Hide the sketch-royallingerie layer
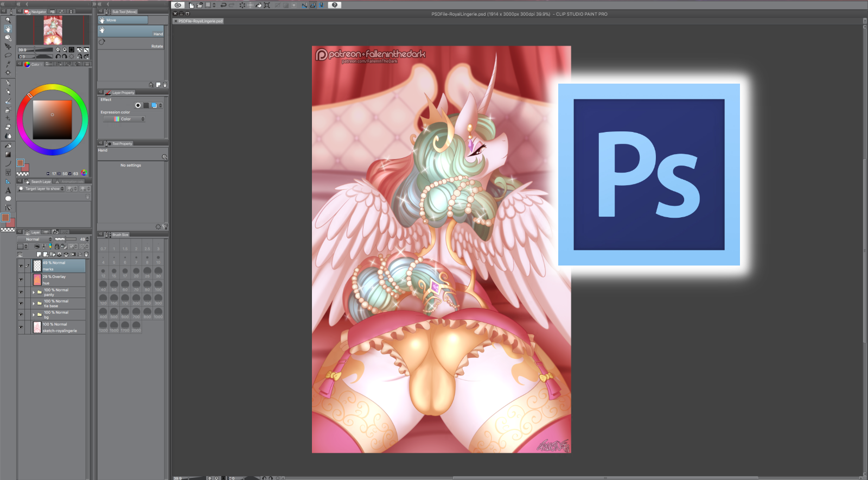 click(x=21, y=327)
